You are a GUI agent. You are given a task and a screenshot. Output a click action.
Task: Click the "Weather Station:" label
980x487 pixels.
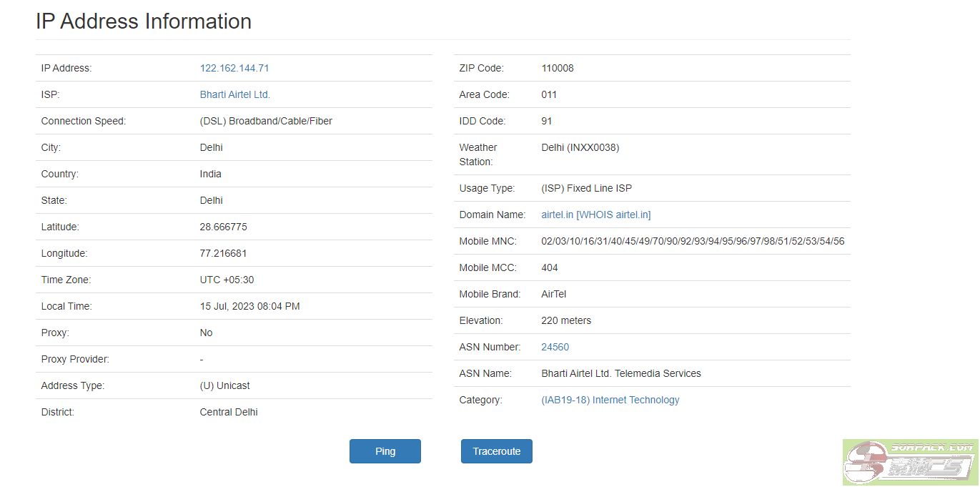[478, 154]
